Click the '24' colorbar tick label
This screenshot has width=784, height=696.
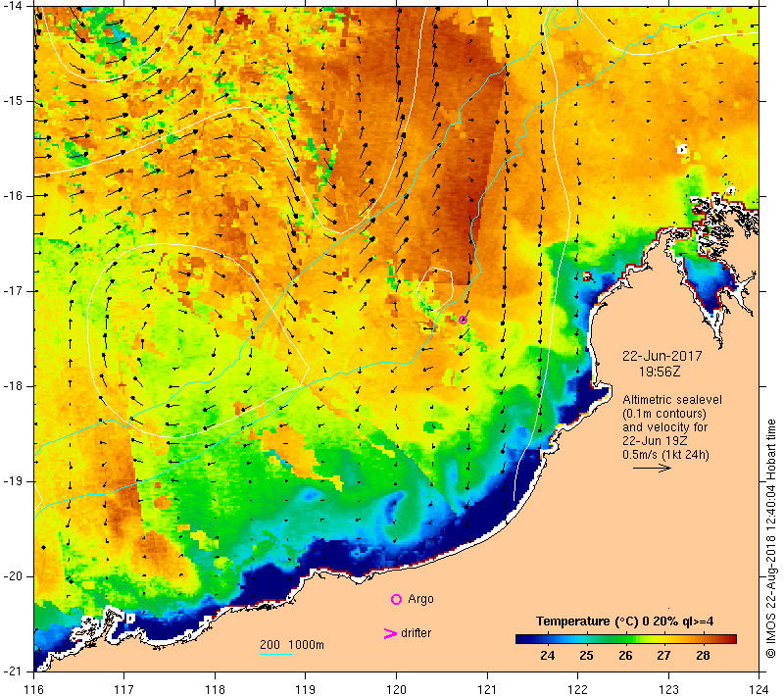[548, 656]
